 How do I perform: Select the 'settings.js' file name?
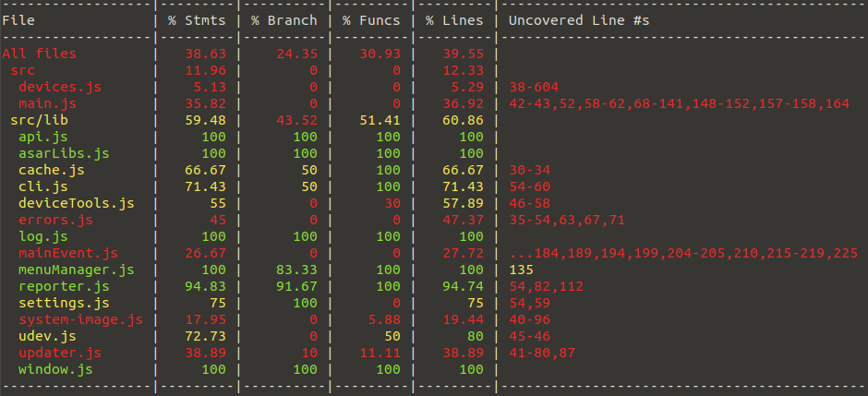[x=65, y=303]
